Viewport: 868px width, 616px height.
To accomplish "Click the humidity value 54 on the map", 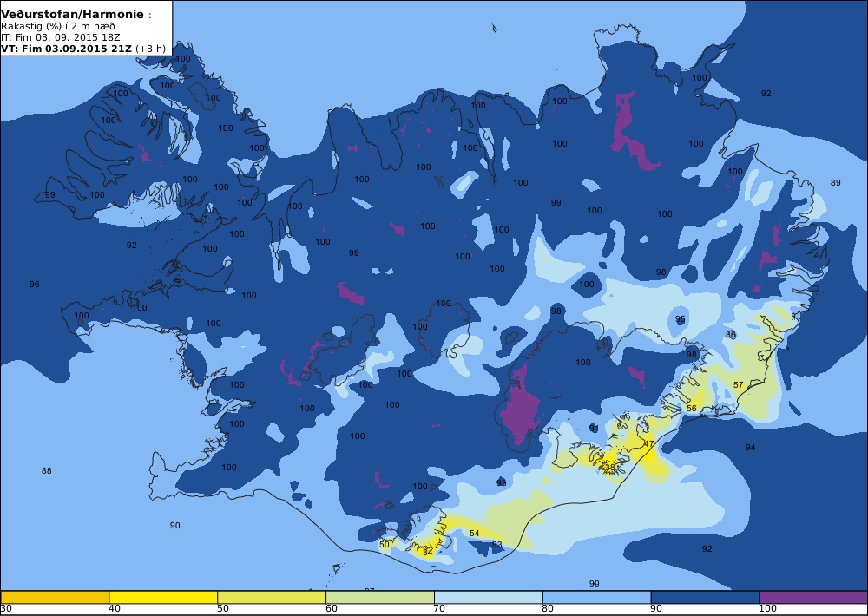I will (475, 533).
